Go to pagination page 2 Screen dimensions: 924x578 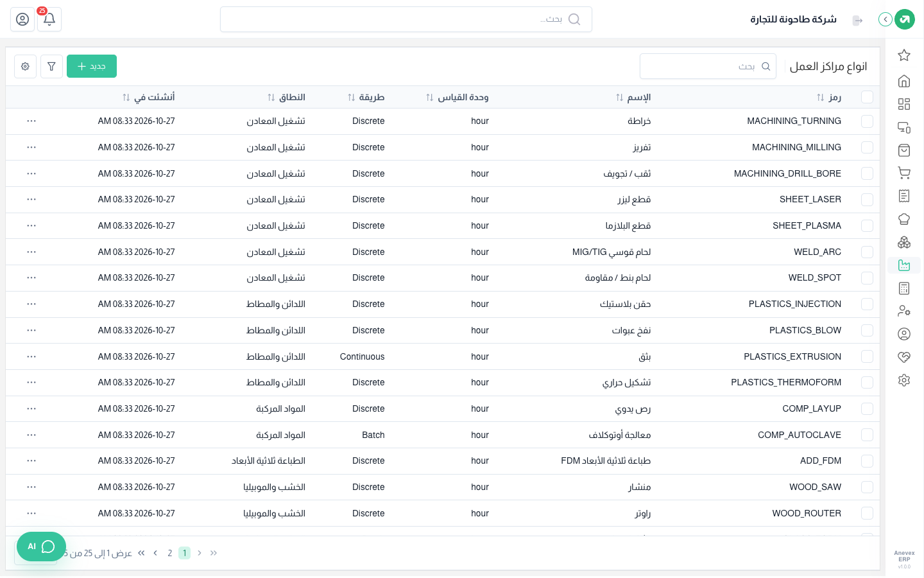click(x=169, y=553)
